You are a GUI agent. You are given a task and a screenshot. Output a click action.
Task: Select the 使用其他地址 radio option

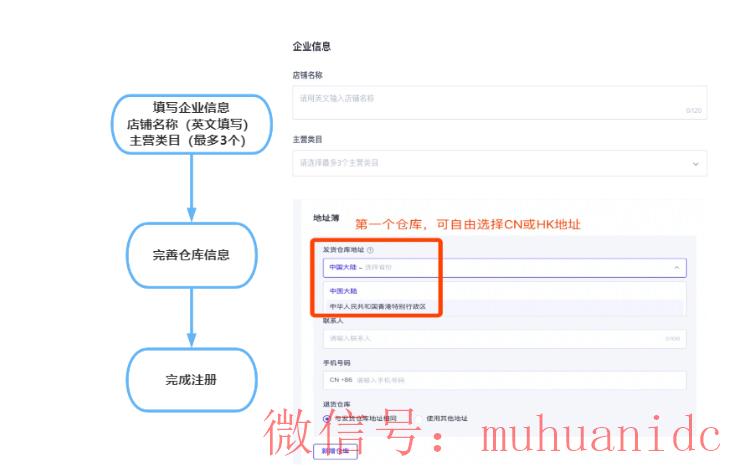pyautogui.click(x=418, y=419)
